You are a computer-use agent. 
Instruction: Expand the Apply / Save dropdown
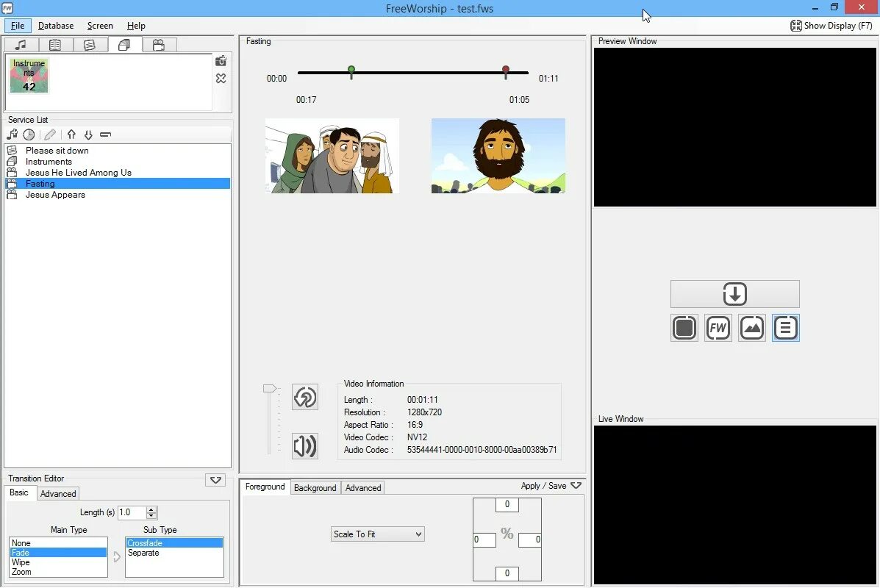(551, 486)
